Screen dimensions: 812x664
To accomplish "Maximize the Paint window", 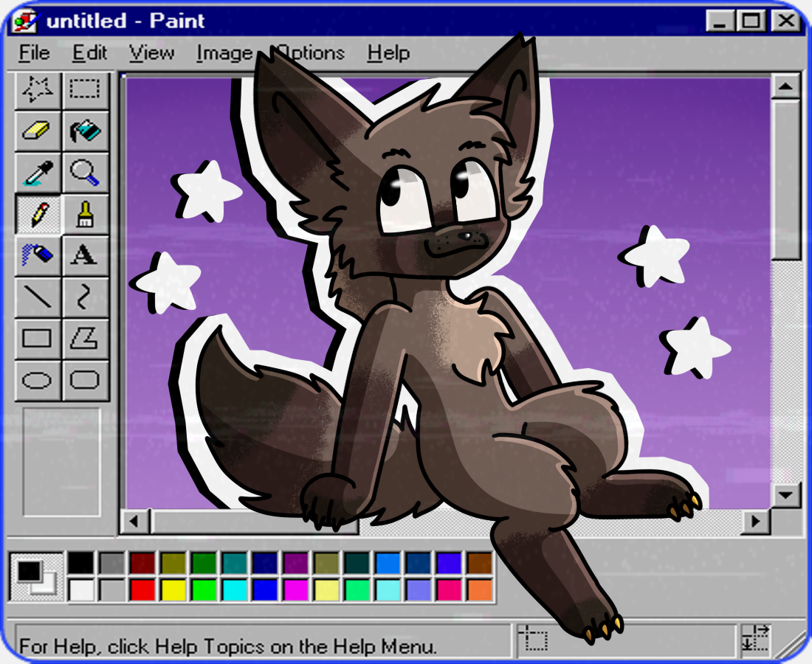I will [752, 21].
